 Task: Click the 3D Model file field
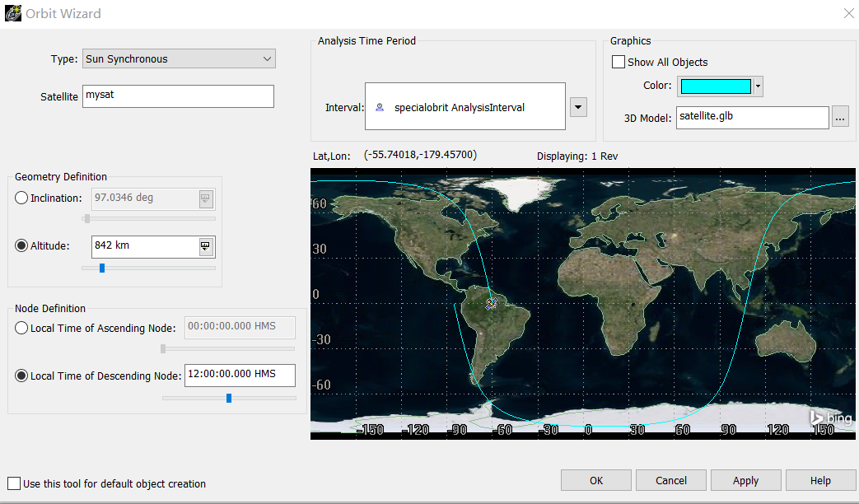(752, 117)
